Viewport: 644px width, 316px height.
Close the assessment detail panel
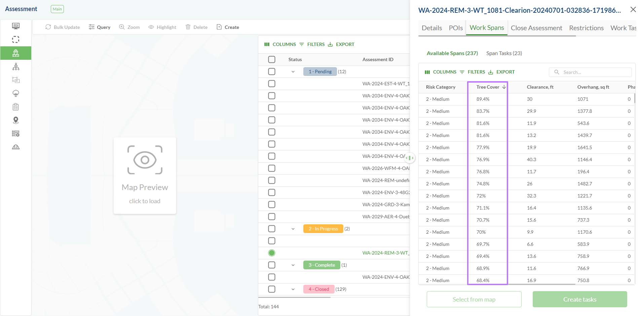pos(633,9)
